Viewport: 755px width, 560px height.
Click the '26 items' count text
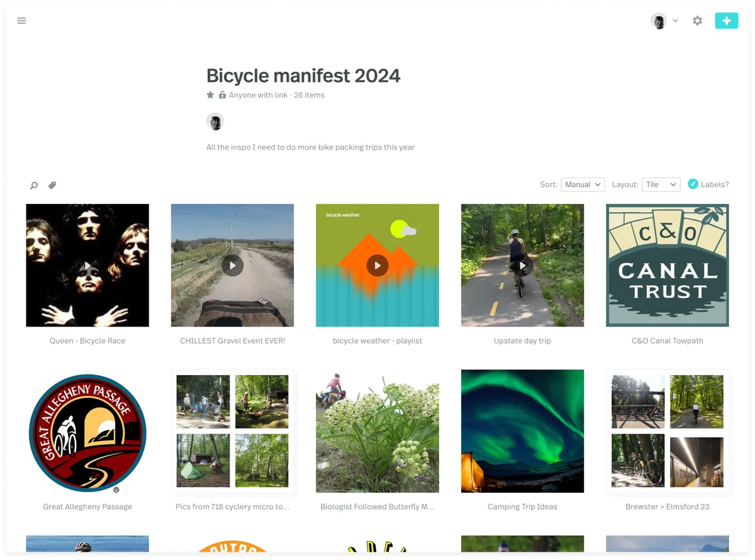coord(309,95)
